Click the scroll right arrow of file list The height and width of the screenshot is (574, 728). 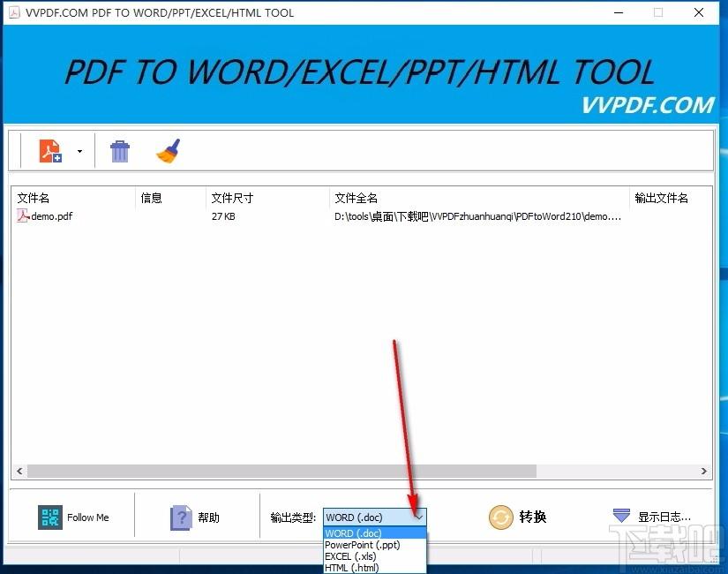click(704, 471)
